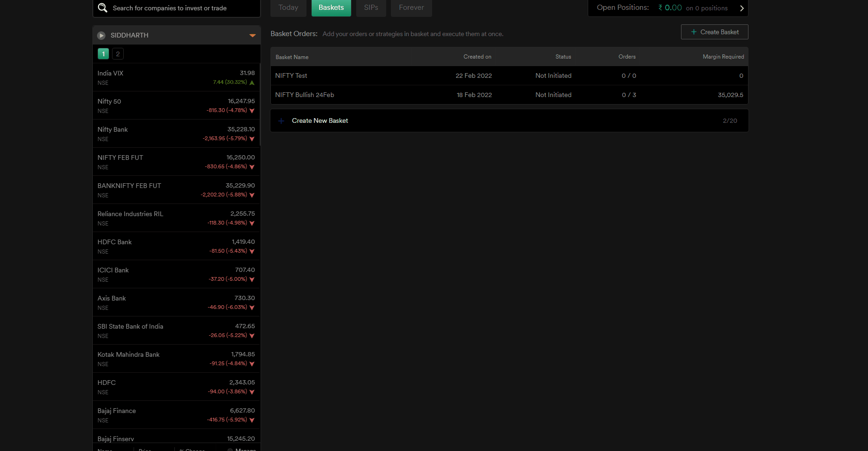This screenshot has height=451, width=868.
Task: Open the NIFTY Test basket row
Action: (291, 75)
